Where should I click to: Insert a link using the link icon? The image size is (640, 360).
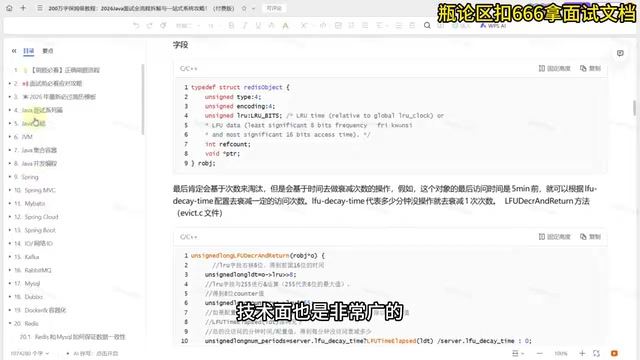(323, 25)
